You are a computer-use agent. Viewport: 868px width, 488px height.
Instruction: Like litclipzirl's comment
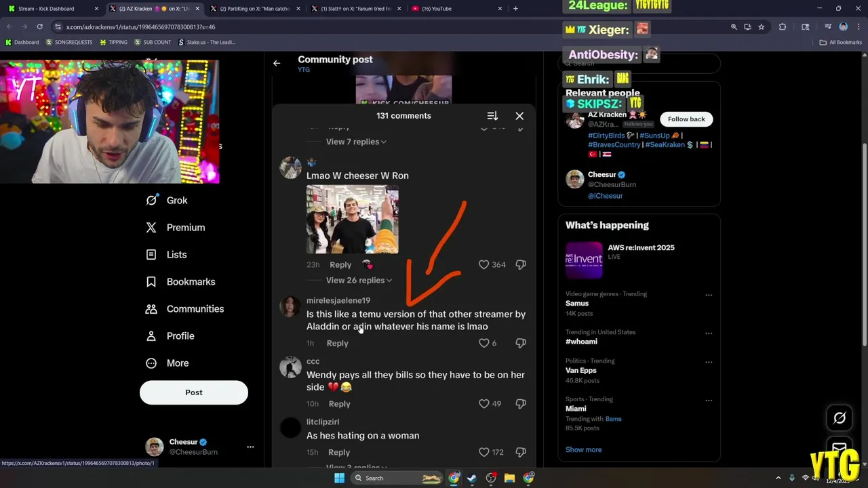tap(484, 452)
